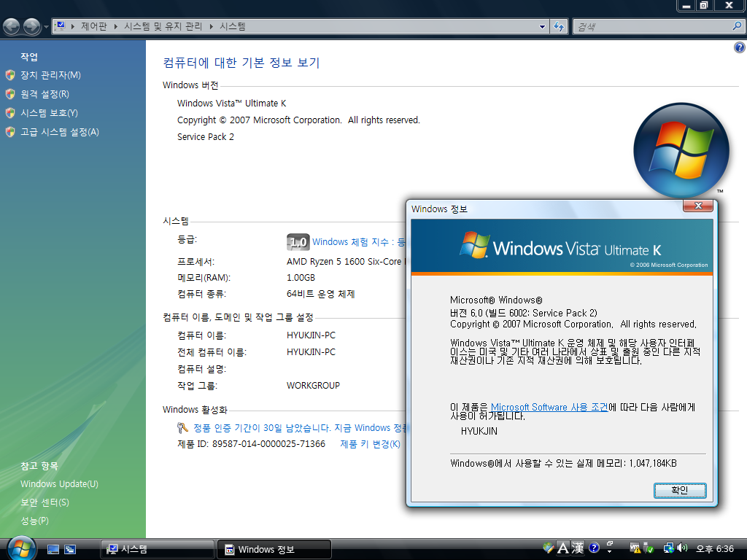Open 고급 시스템 설정(A) link

click(60, 132)
